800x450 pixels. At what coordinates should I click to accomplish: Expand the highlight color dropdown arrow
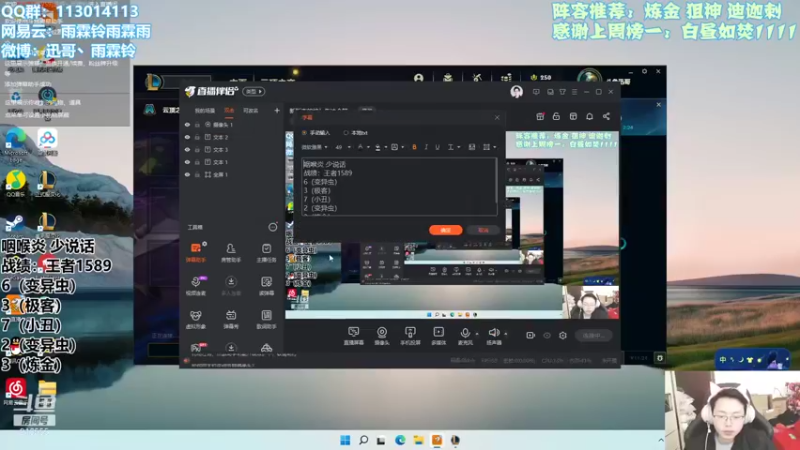coord(385,147)
